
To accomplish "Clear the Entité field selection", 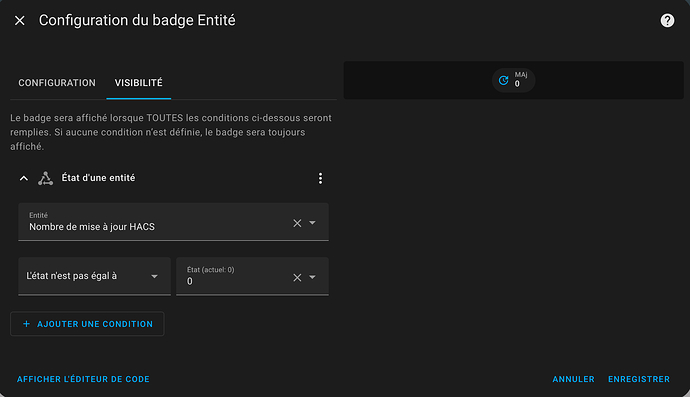I will coord(297,223).
